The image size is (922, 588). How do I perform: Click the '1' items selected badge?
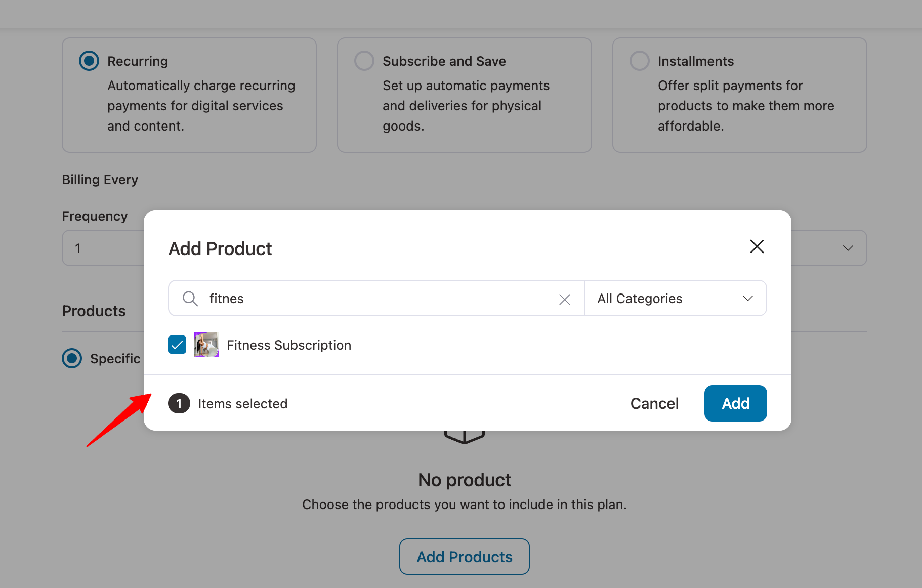179,403
